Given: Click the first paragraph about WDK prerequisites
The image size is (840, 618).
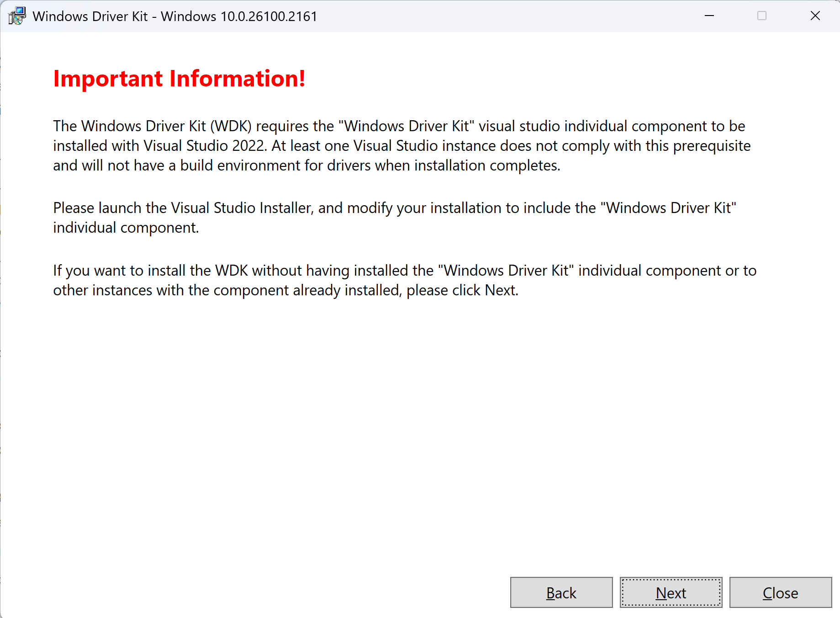Looking at the screenshot, I should click(402, 145).
